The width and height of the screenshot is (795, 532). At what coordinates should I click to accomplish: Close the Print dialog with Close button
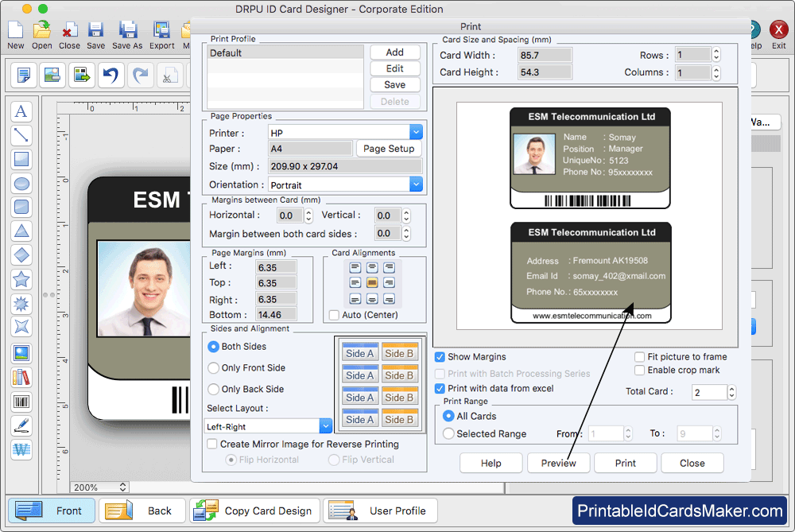coord(692,463)
